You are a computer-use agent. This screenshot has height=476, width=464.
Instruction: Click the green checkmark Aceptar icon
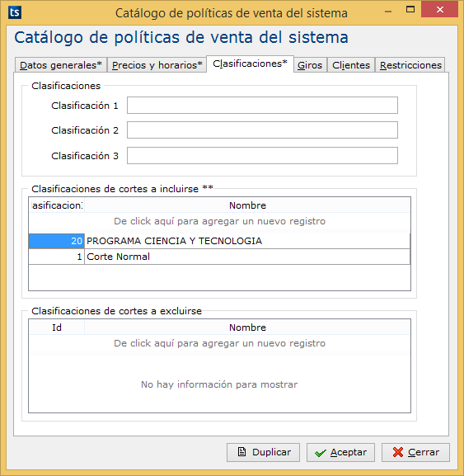[321, 453]
